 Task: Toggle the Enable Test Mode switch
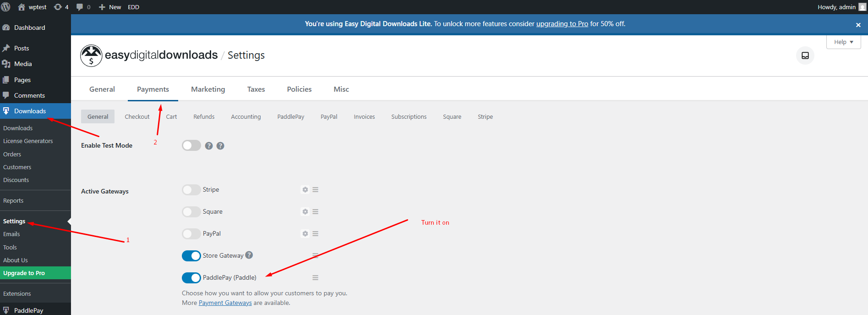click(191, 146)
